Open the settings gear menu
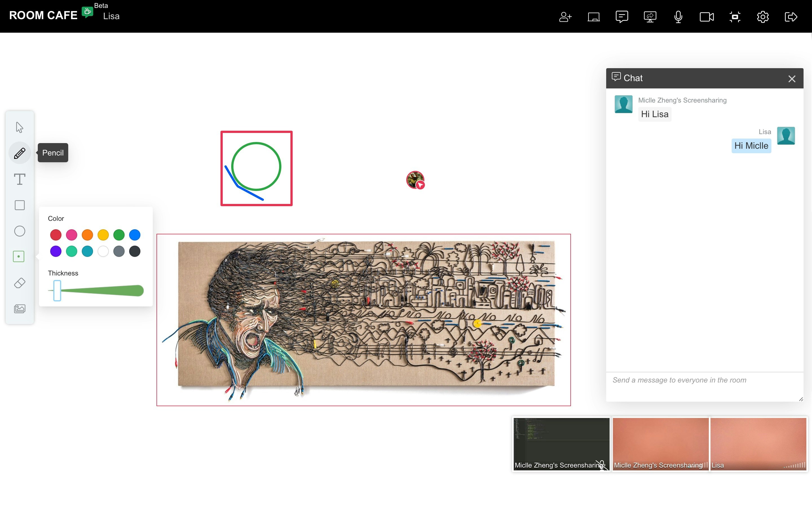Screen dimensions: 812x507 (x=763, y=17)
